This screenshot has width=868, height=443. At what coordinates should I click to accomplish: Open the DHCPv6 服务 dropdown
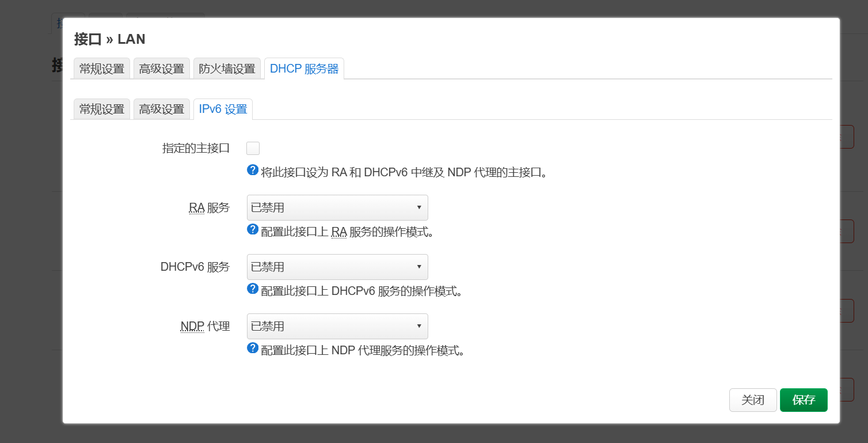(x=337, y=267)
